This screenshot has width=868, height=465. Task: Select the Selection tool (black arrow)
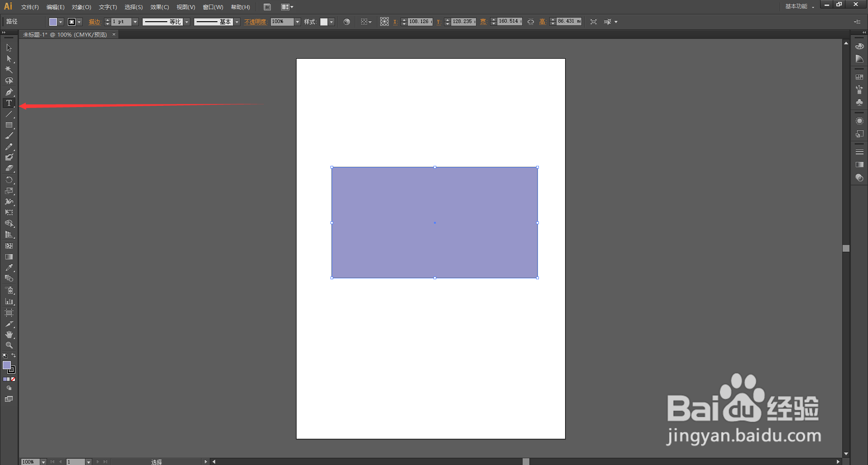(9, 48)
